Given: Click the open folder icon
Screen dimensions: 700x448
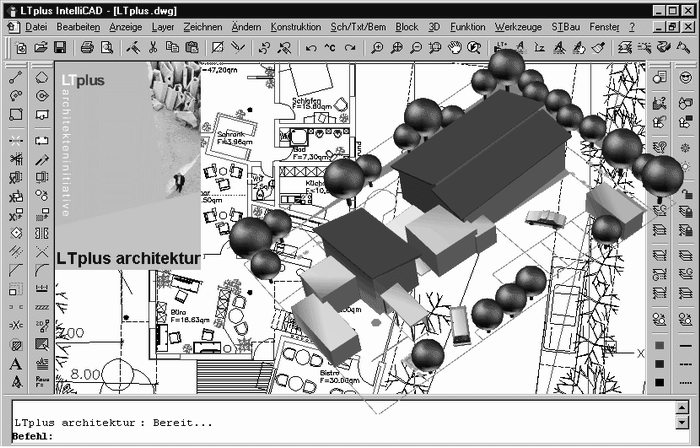Looking at the screenshot, I should point(41,47).
